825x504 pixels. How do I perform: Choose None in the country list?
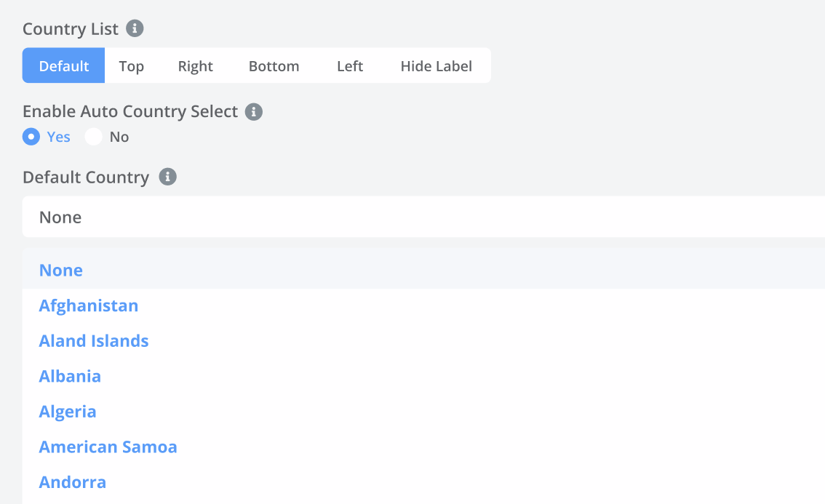[x=61, y=271]
